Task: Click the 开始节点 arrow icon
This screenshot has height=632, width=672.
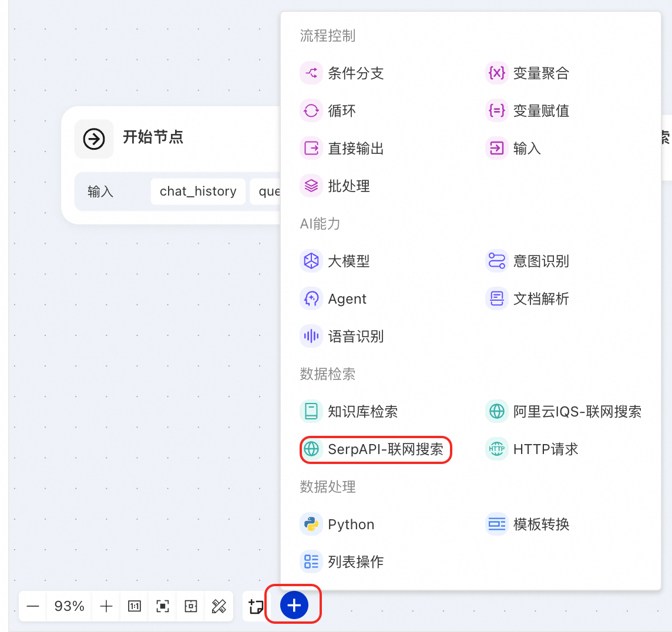Action: coord(94,139)
